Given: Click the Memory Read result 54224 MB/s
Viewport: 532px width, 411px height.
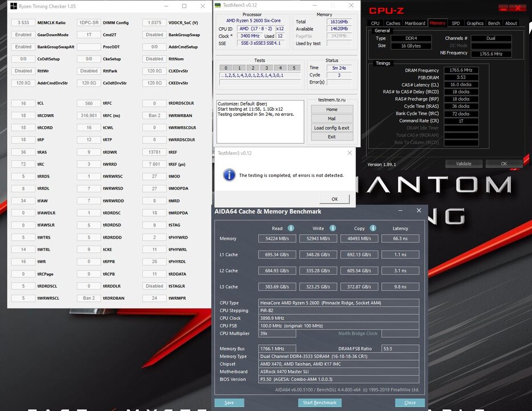Looking at the screenshot, I should tap(277, 239).
